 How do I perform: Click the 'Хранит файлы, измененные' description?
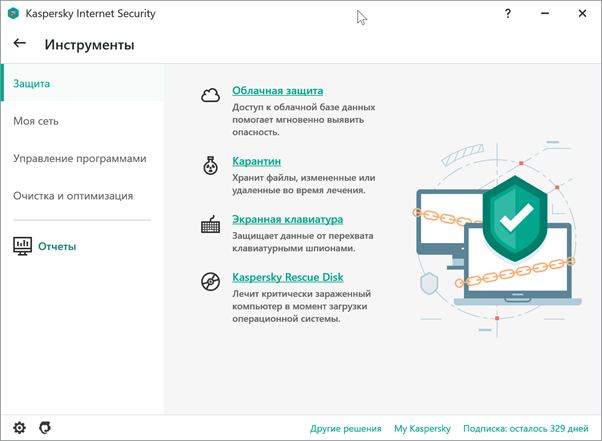(304, 184)
